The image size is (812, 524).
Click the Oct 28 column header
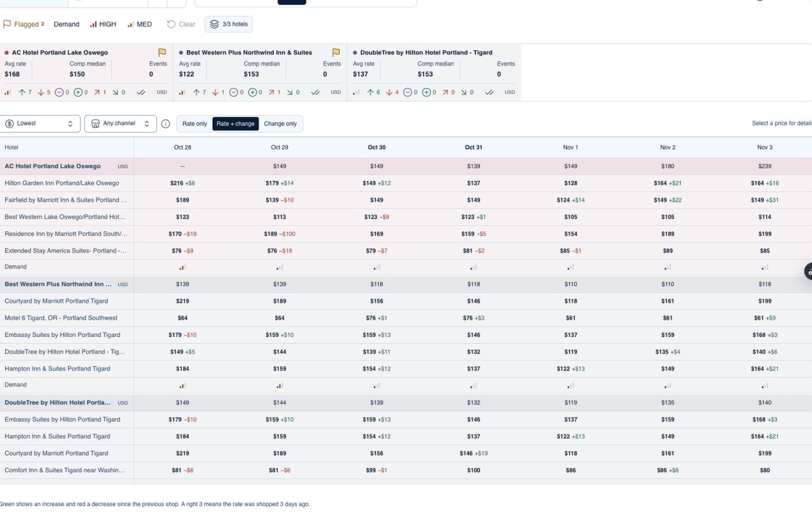183,147
